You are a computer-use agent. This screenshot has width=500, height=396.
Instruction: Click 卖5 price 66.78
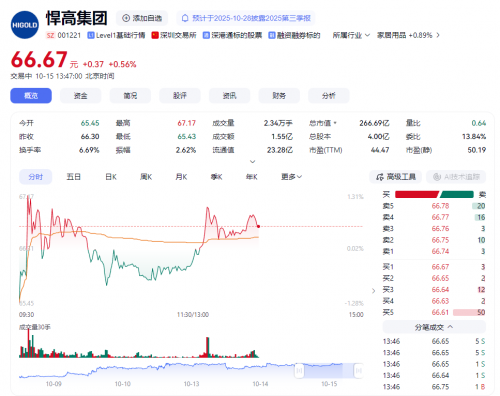coord(440,206)
